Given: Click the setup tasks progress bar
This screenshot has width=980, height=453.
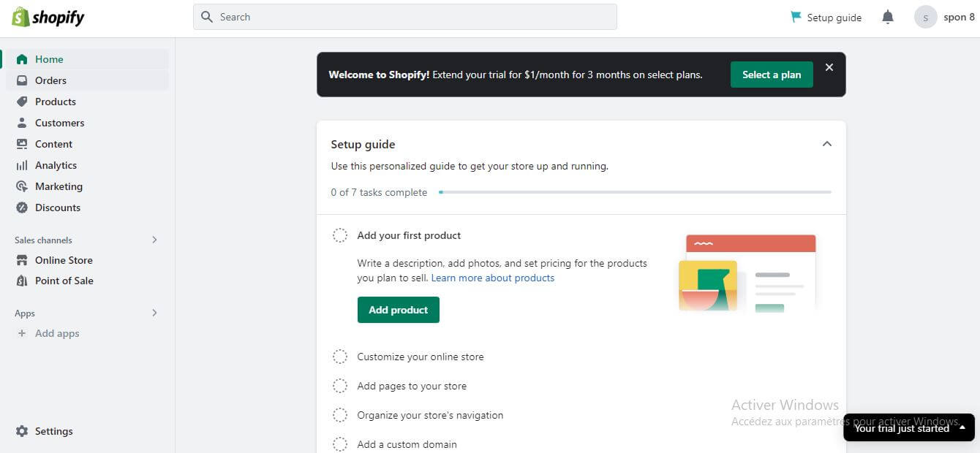Looking at the screenshot, I should tap(634, 192).
